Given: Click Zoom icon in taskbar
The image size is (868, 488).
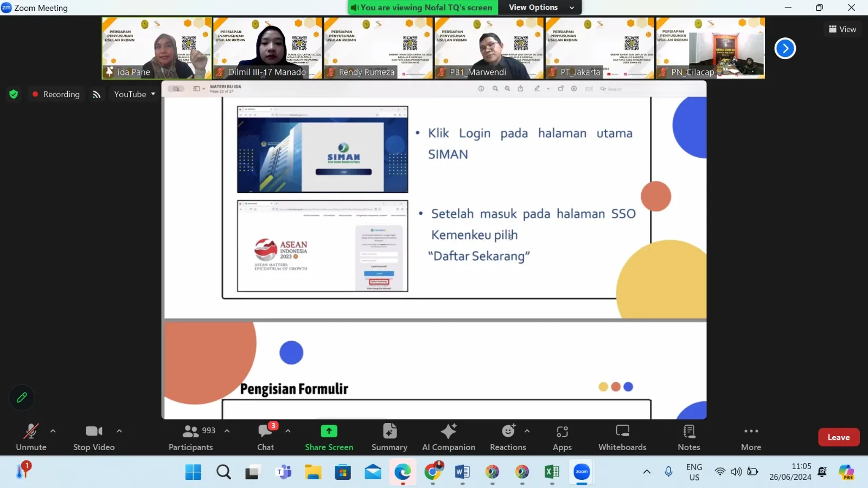Looking at the screenshot, I should pos(582,472).
